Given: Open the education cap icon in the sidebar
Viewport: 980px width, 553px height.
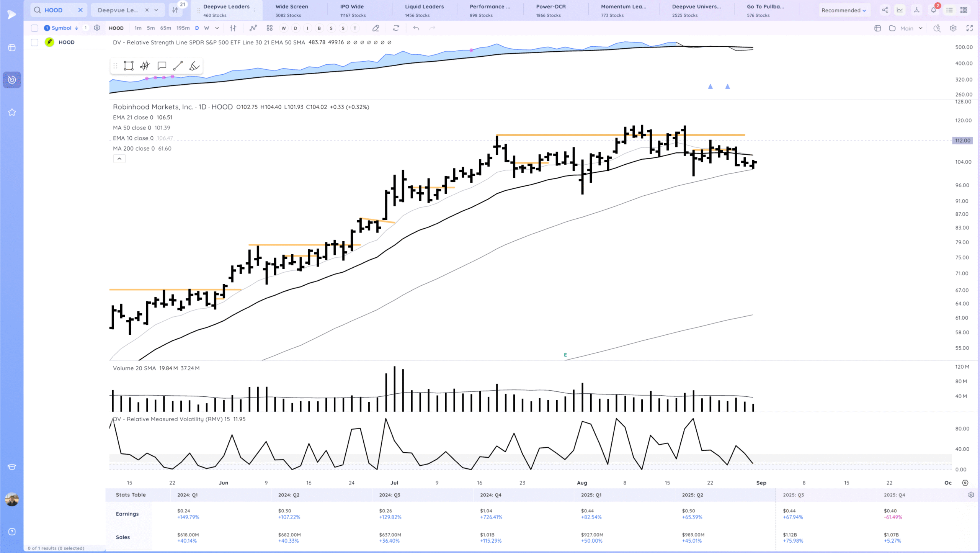Looking at the screenshot, I should tap(12, 466).
